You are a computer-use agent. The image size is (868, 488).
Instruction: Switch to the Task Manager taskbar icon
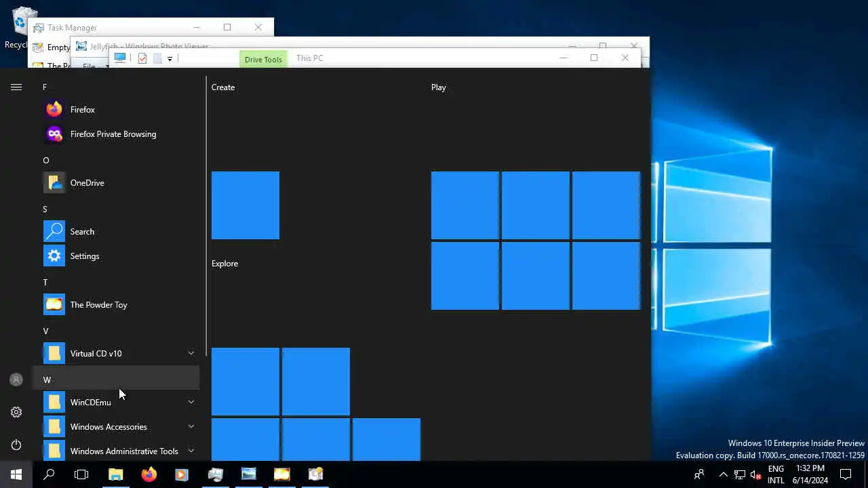[x=216, y=474]
